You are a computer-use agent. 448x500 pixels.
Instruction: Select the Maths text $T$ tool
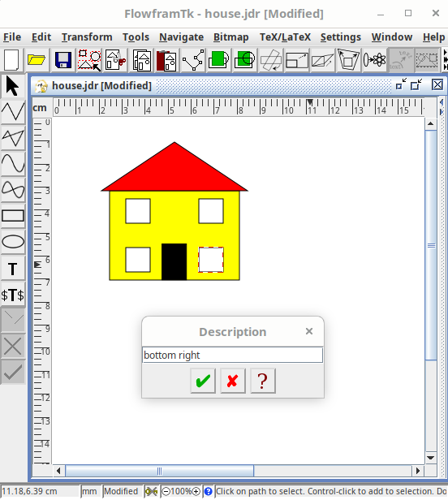click(x=13, y=295)
